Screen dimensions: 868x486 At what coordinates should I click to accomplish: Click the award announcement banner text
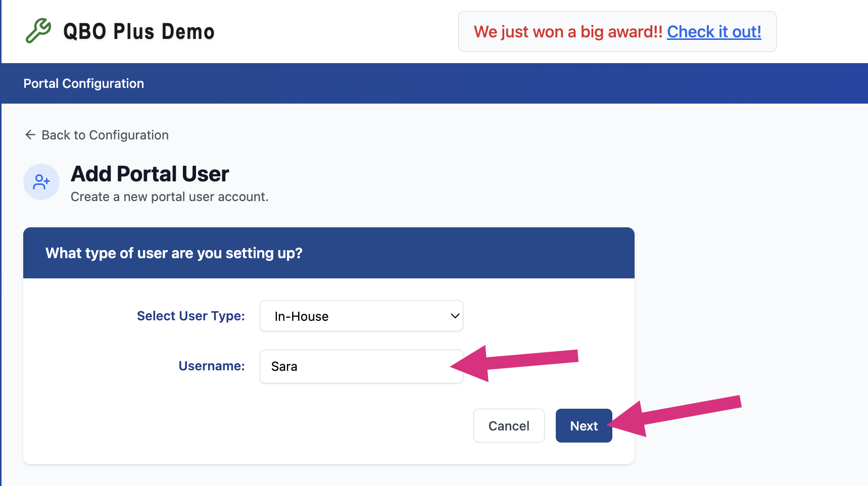pos(568,32)
